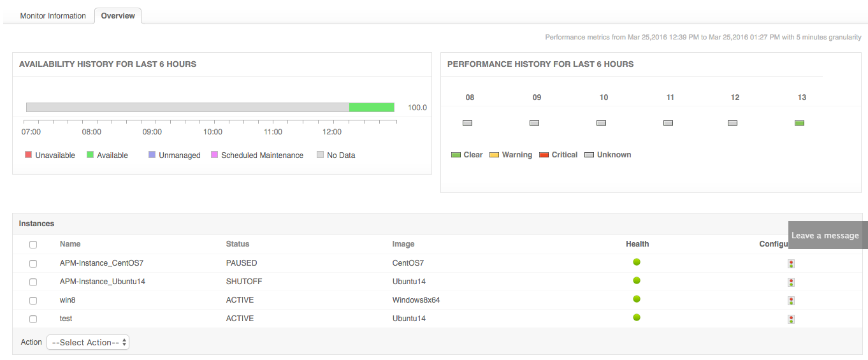This screenshot has width=868, height=360.
Task: Check the box for APM-Instance_Ubuntu14
Action: (33, 282)
